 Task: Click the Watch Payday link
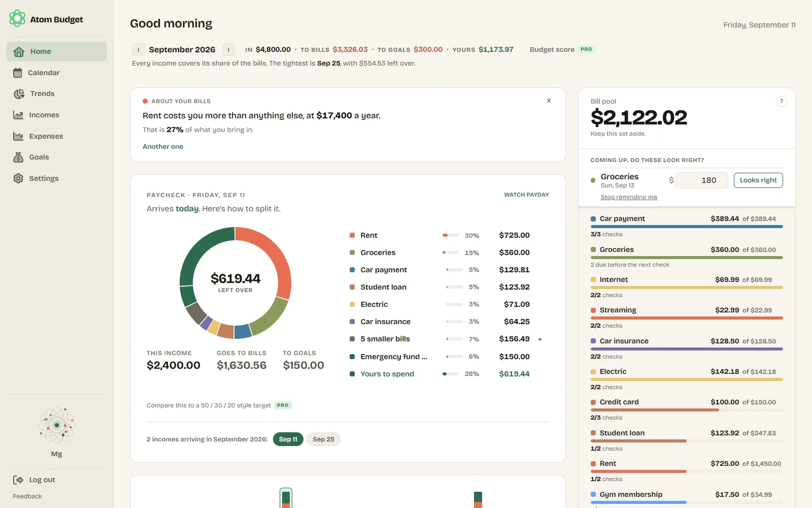[526, 195]
